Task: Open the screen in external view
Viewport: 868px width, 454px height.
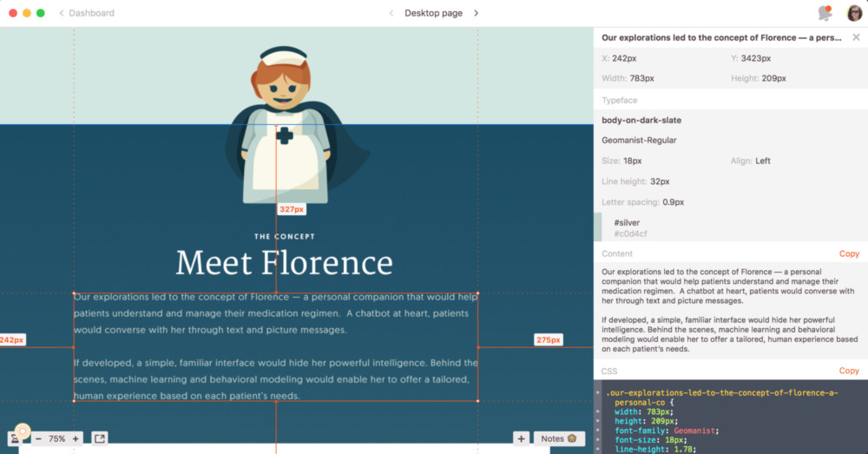Action: tap(100, 438)
